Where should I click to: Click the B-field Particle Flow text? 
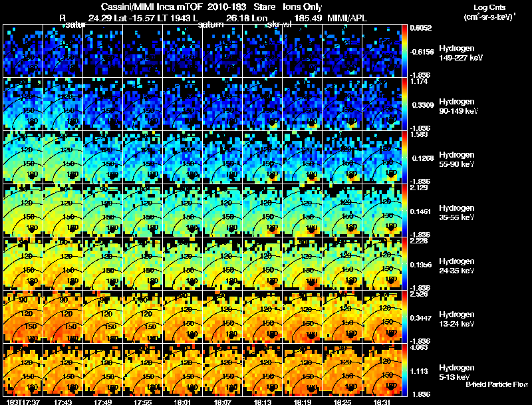[497, 384]
